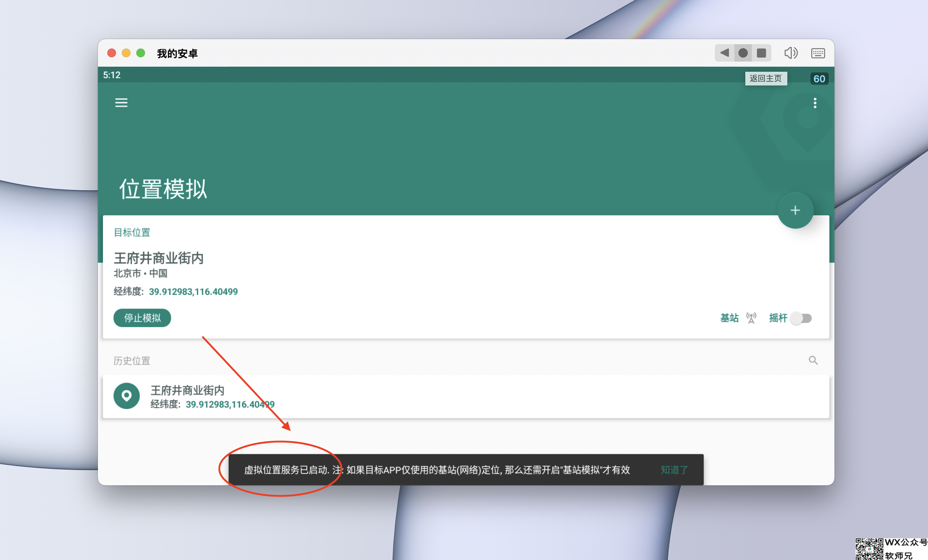Viewport: 928px width, 560px height.
Task: Toggle the 摇杆 joystick switch
Action: 801,318
